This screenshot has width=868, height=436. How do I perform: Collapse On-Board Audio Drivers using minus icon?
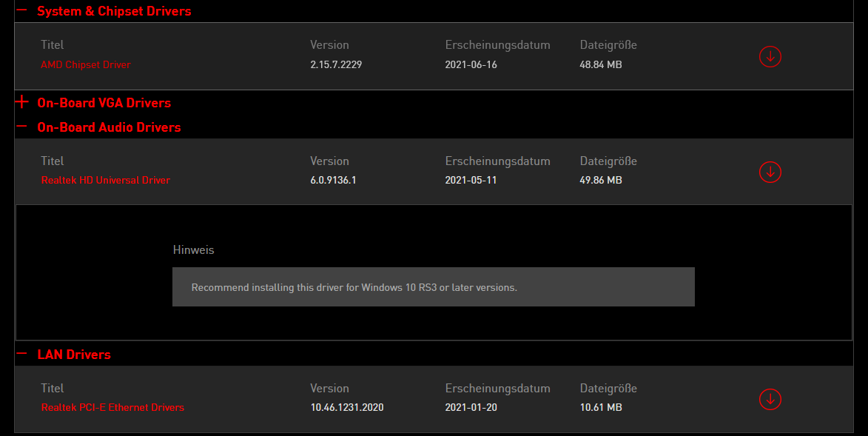click(21, 127)
